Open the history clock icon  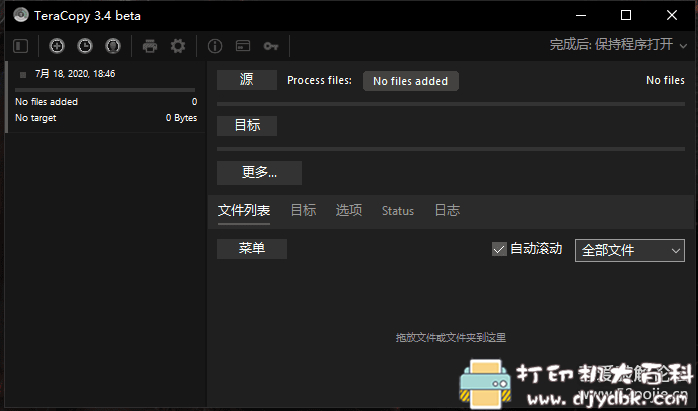click(85, 46)
